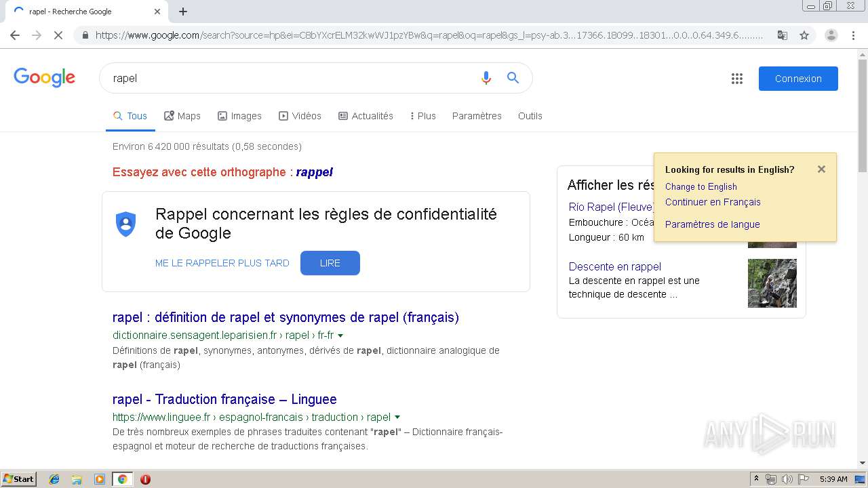The width and height of the screenshot is (868, 488).
Task: Launch Internet Explorer from the taskbar
Action: [54, 479]
